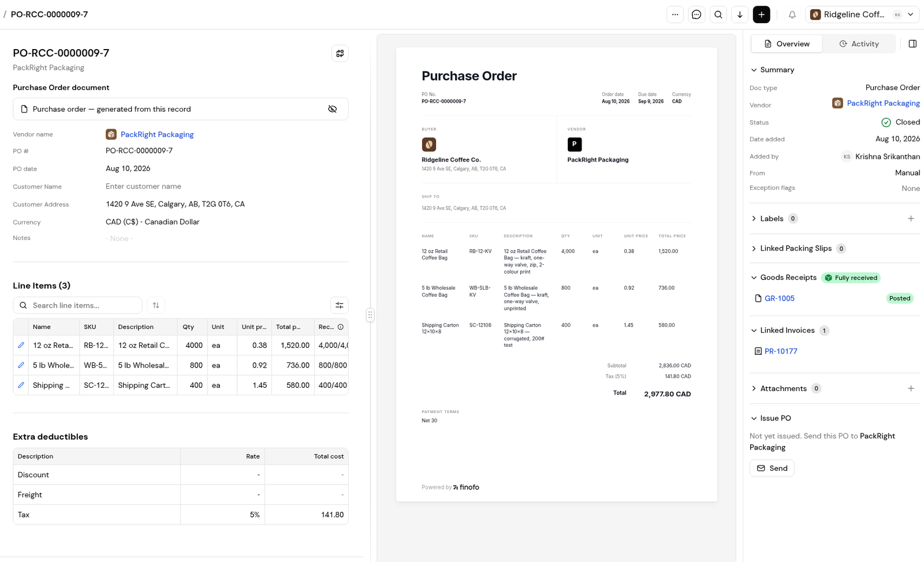Open the comments chat icon
The image size is (924, 562).
pyautogui.click(x=696, y=14)
